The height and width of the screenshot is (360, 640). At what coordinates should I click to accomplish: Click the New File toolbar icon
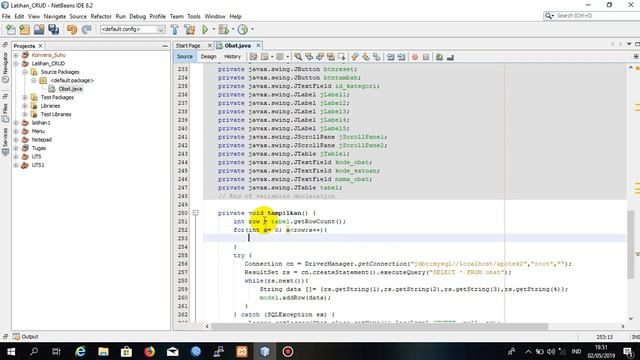pos(11,29)
